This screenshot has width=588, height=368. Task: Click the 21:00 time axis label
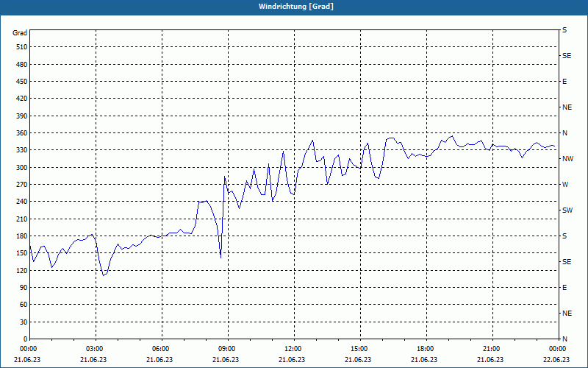492,348
